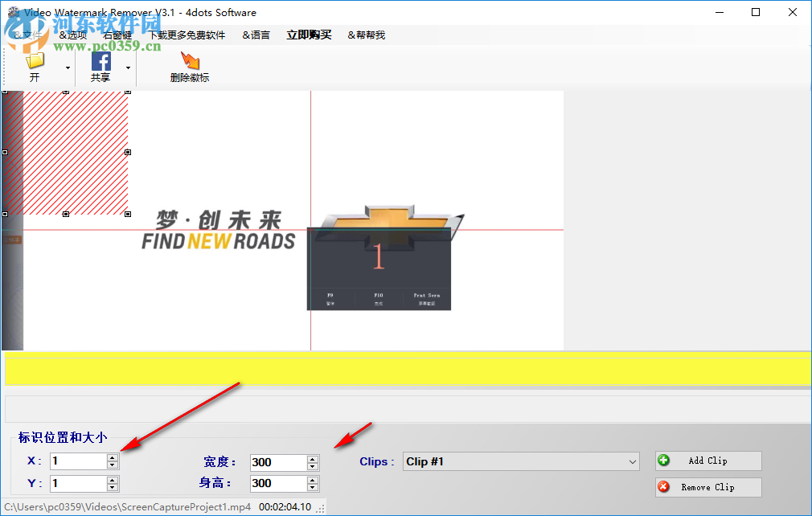812x516 pixels.
Task: Click the green plus icon on Add Clip
Action: (x=662, y=461)
